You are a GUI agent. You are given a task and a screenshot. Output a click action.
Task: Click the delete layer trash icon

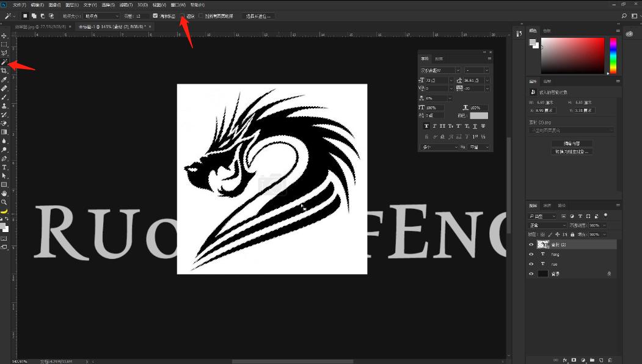click(x=611, y=360)
